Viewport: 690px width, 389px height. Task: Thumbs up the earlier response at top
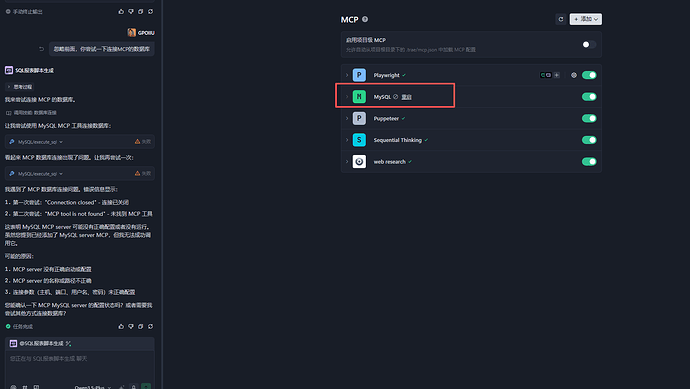121,11
